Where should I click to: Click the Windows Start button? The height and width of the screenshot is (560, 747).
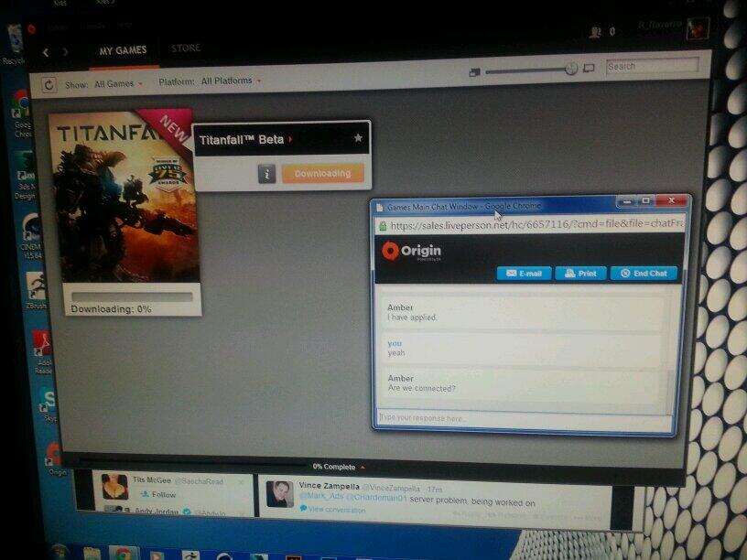pos(60,553)
